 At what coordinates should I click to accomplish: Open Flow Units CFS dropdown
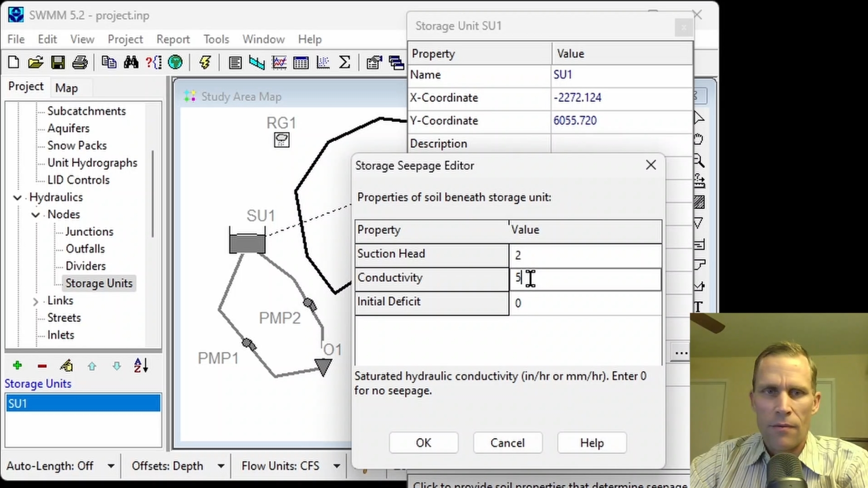point(336,466)
